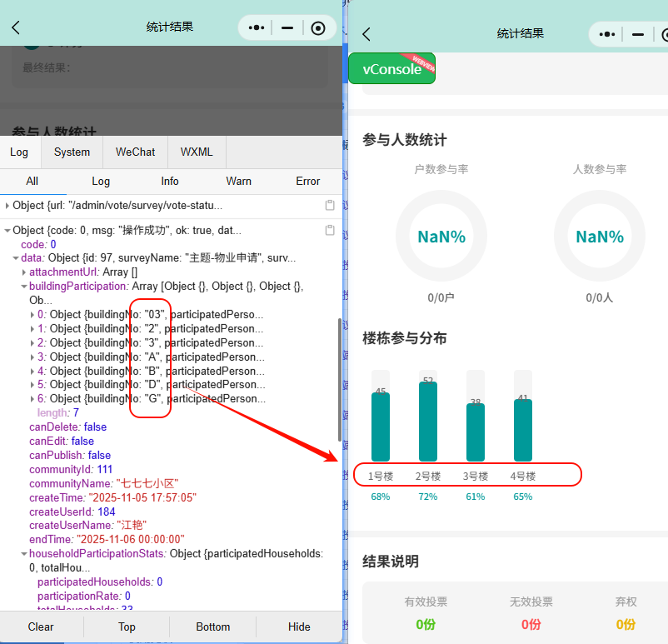668x644 pixels.
Task: Click the green vConsole button
Action: click(x=391, y=69)
